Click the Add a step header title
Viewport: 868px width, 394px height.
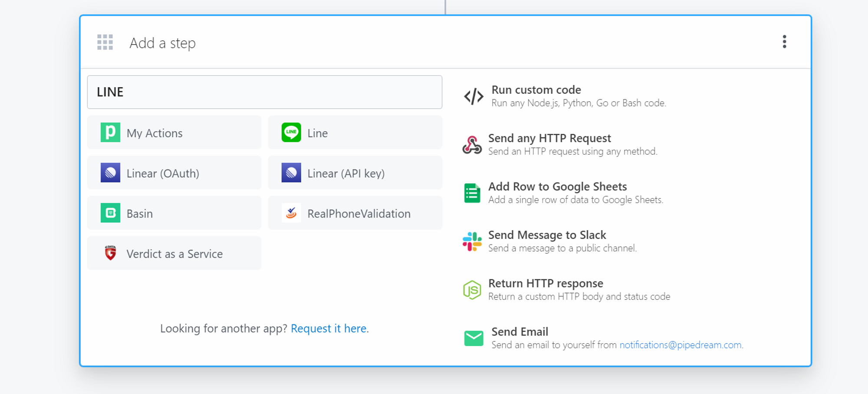point(162,43)
